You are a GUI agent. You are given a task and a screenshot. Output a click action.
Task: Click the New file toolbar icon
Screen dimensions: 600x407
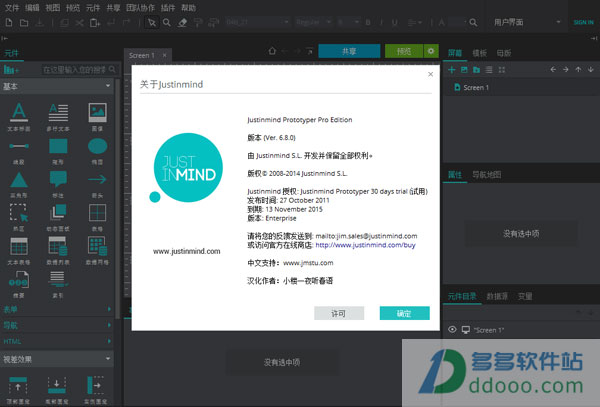pyautogui.click(x=9, y=23)
